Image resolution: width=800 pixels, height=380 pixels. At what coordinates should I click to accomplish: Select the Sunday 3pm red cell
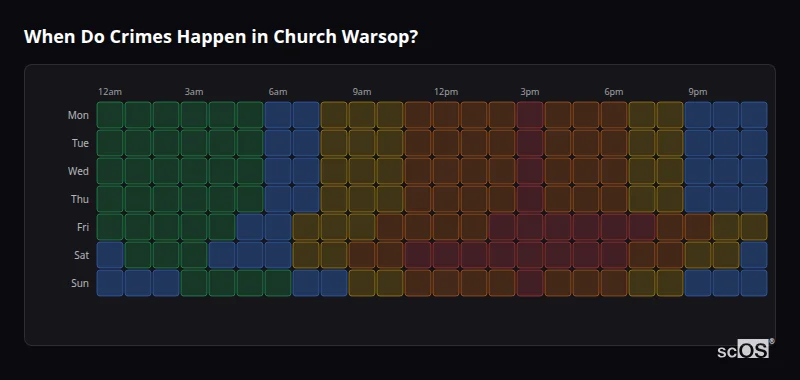coord(530,283)
